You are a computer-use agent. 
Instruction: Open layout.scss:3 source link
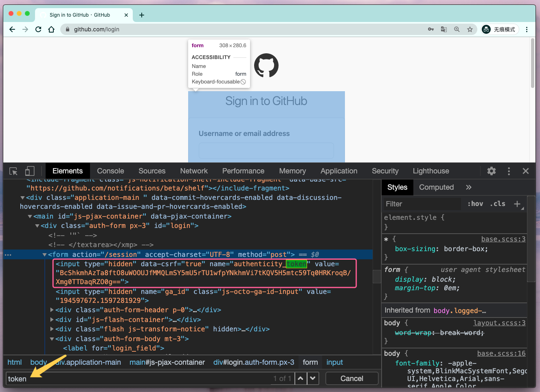click(499, 323)
